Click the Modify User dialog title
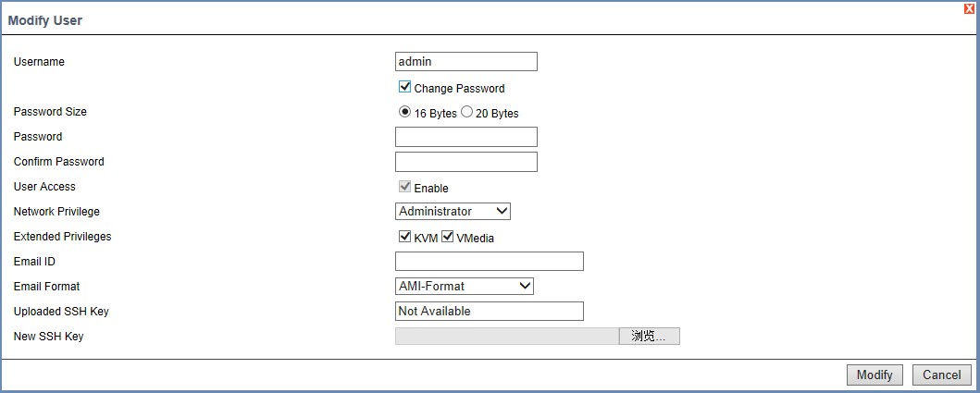Image resolution: width=980 pixels, height=393 pixels. coord(45,20)
